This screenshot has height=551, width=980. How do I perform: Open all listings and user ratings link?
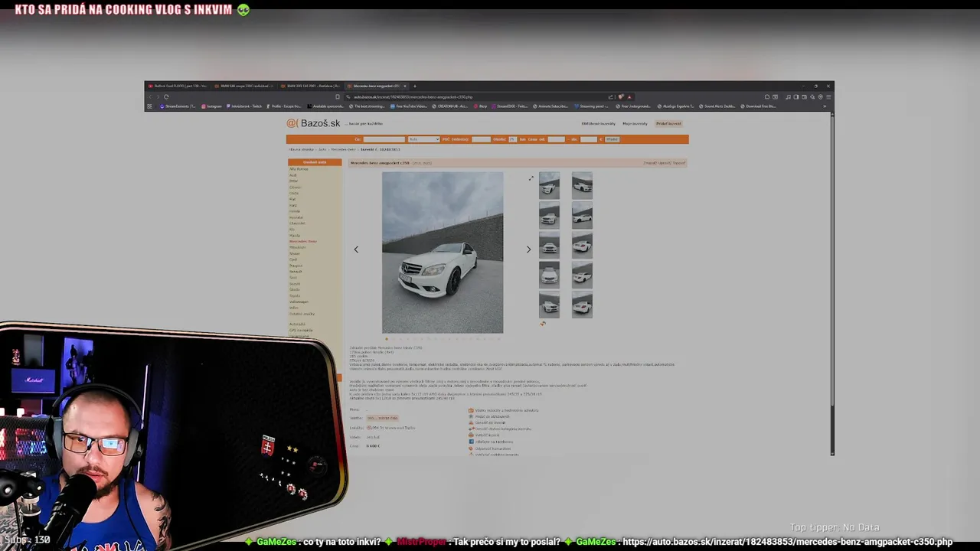tap(504, 410)
